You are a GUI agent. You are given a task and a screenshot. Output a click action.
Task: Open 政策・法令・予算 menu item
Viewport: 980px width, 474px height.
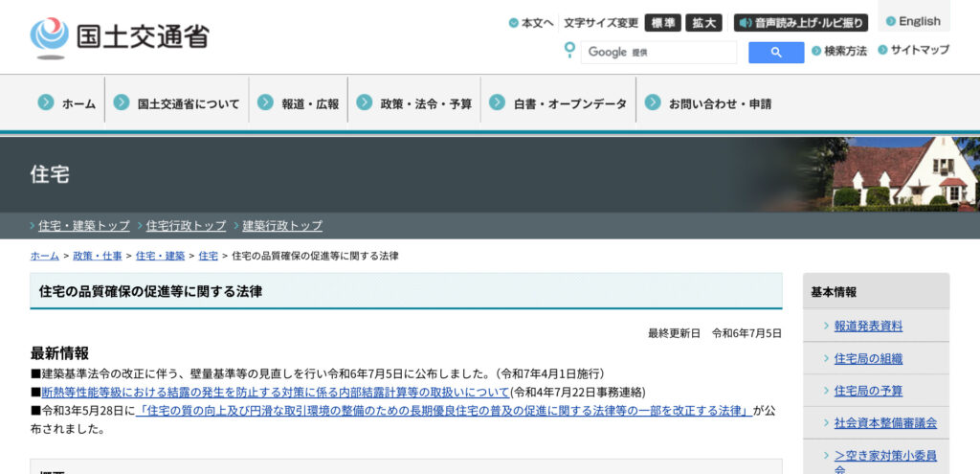click(x=414, y=103)
